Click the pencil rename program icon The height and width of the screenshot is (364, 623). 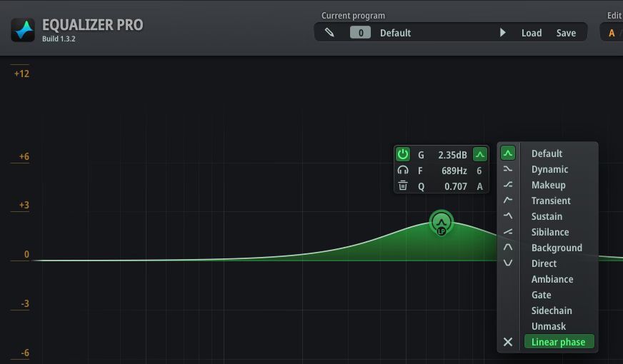(x=329, y=33)
